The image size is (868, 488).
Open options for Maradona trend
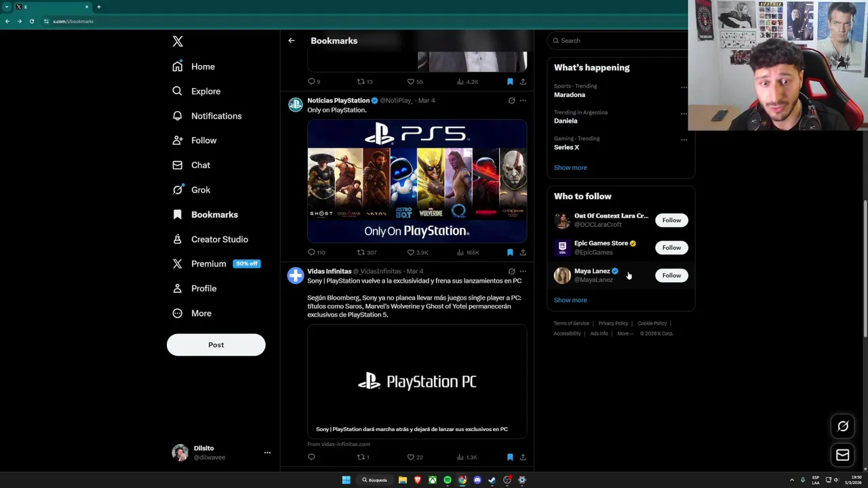684,87
